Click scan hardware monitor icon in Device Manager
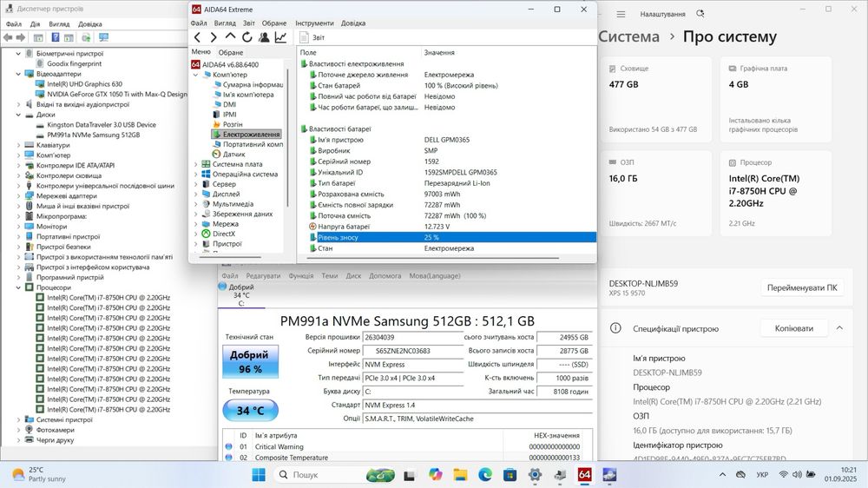The width and height of the screenshot is (868, 488). (103, 37)
